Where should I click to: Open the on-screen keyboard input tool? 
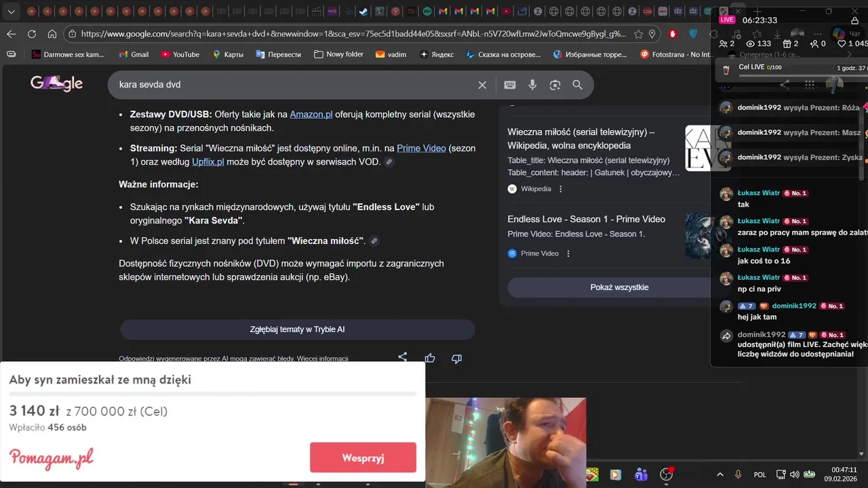tap(510, 85)
